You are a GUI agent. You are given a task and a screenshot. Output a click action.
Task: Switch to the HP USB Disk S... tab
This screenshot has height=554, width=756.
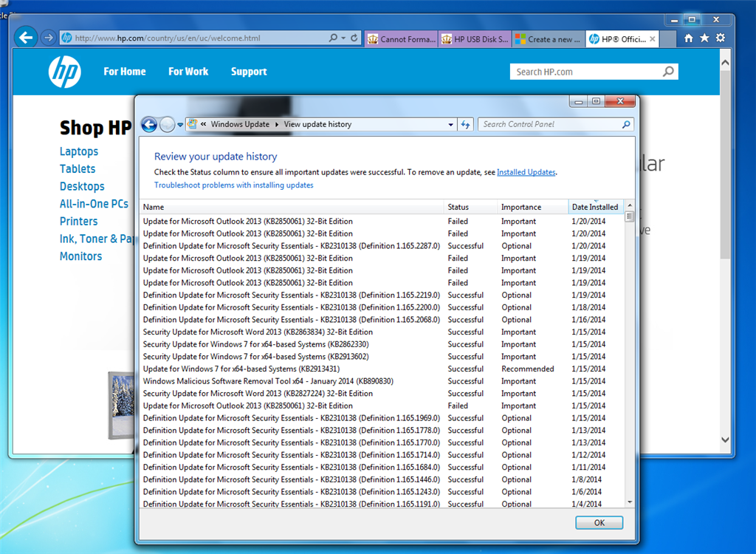point(475,39)
